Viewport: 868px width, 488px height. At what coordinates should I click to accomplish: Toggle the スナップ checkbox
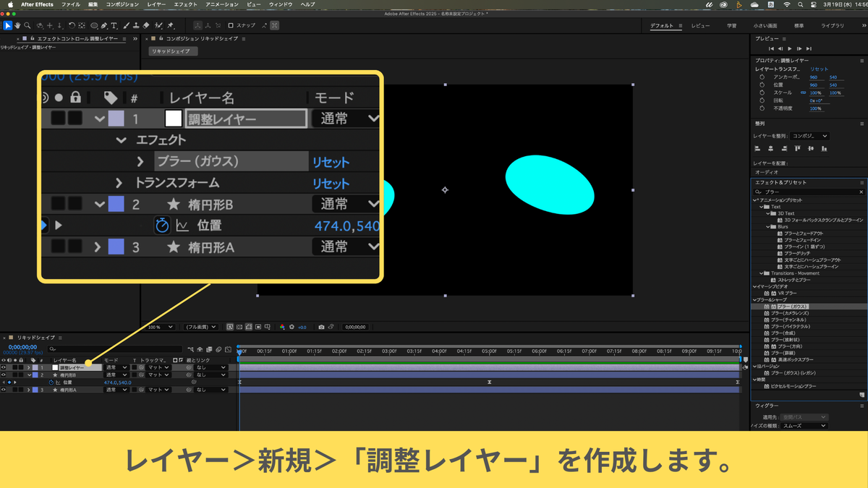231,25
